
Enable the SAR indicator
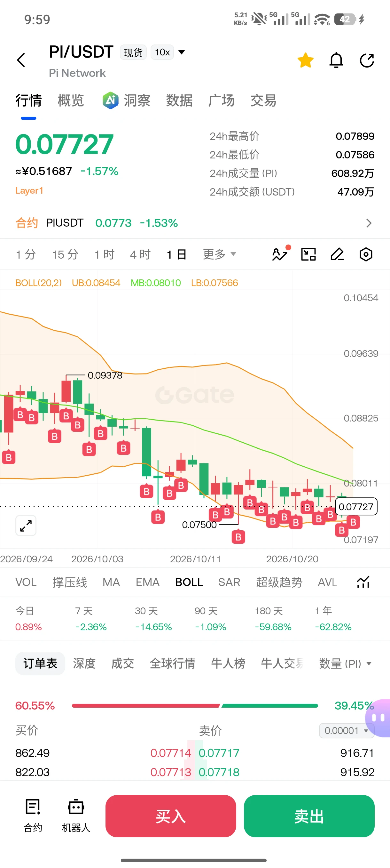pos(229,582)
